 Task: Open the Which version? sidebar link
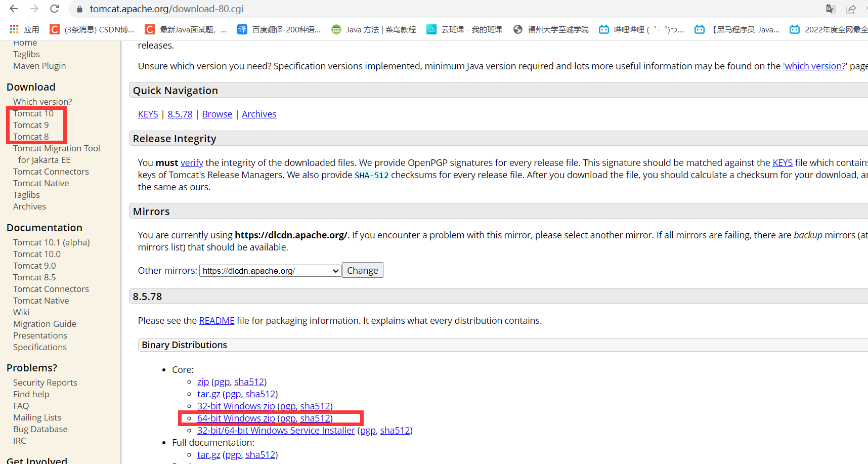point(42,102)
